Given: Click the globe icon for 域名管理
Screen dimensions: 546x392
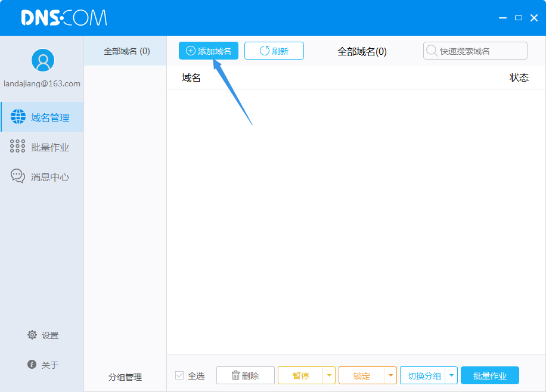Looking at the screenshot, I should coord(18,117).
